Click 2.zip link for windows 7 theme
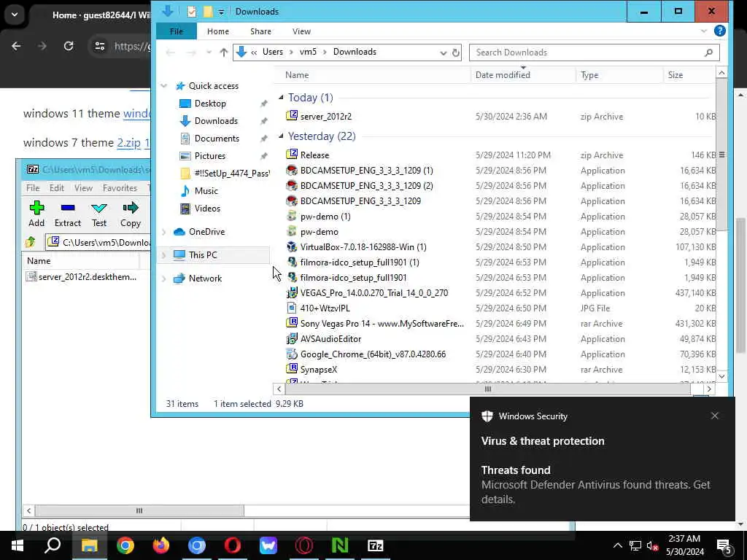The width and height of the screenshot is (747, 560). (128, 142)
